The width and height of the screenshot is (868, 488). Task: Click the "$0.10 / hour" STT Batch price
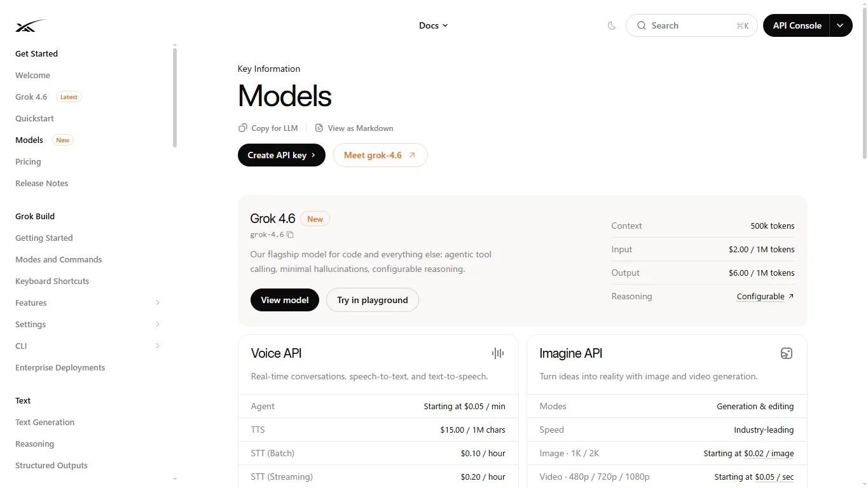483,453
